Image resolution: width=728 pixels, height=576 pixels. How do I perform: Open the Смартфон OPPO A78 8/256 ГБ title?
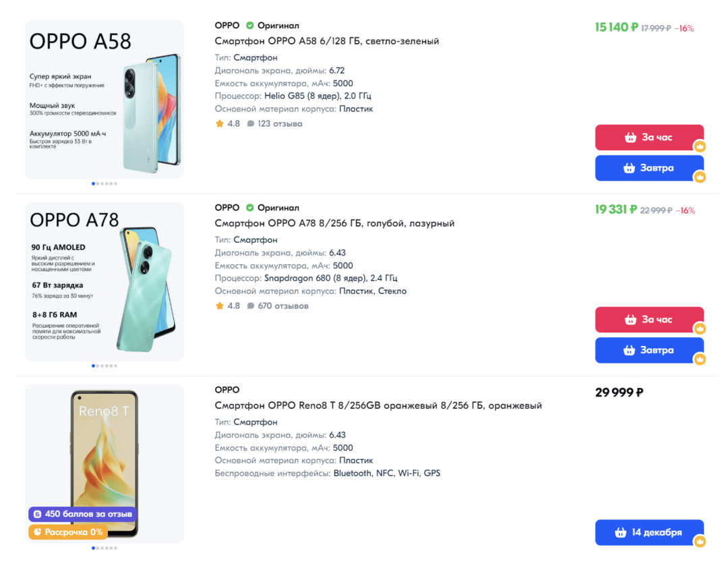click(334, 223)
